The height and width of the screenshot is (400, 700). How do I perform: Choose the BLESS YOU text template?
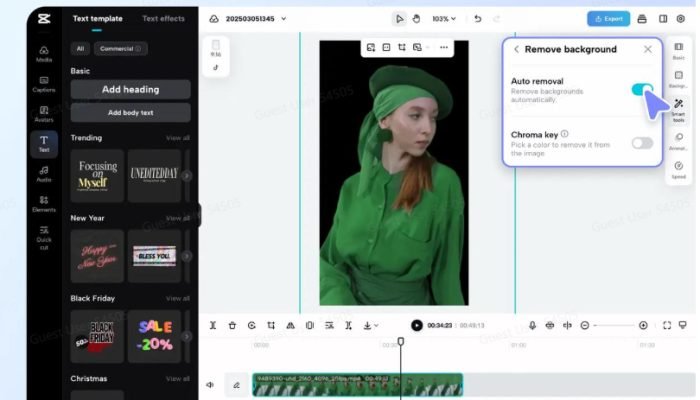pos(154,256)
